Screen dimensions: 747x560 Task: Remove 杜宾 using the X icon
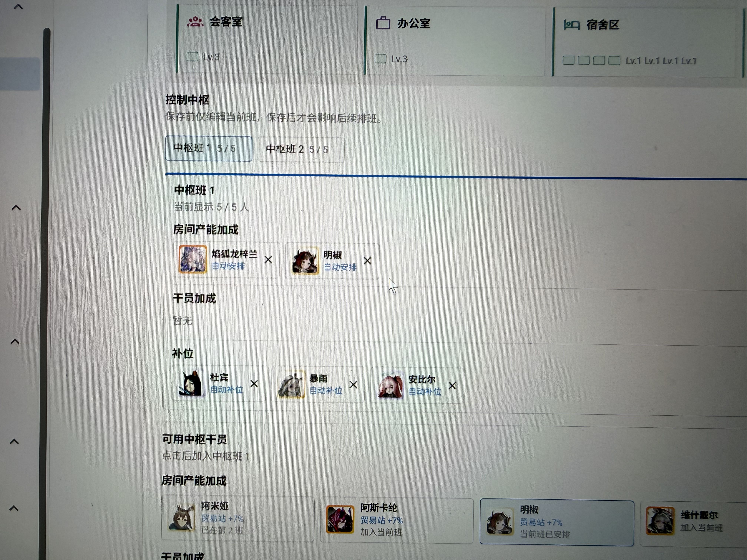[254, 384]
